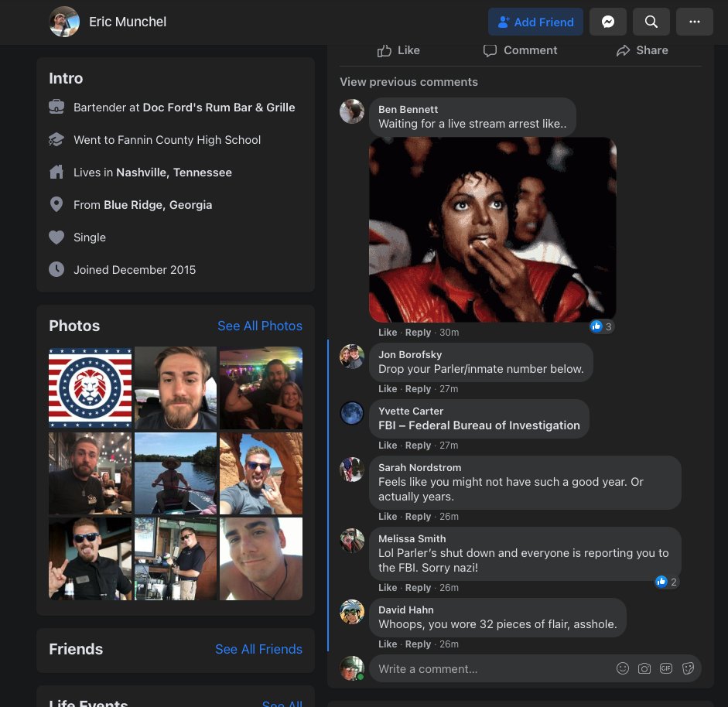The height and width of the screenshot is (707, 728).
Task: Open Messenger chat with Eric Munchel
Action: click(x=608, y=22)
